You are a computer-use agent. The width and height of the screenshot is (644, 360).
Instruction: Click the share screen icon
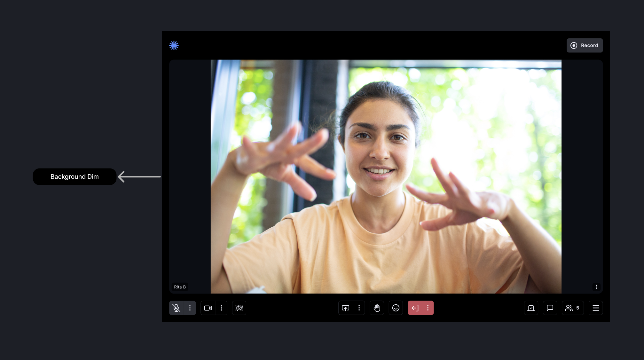click(x=345, y=308)
